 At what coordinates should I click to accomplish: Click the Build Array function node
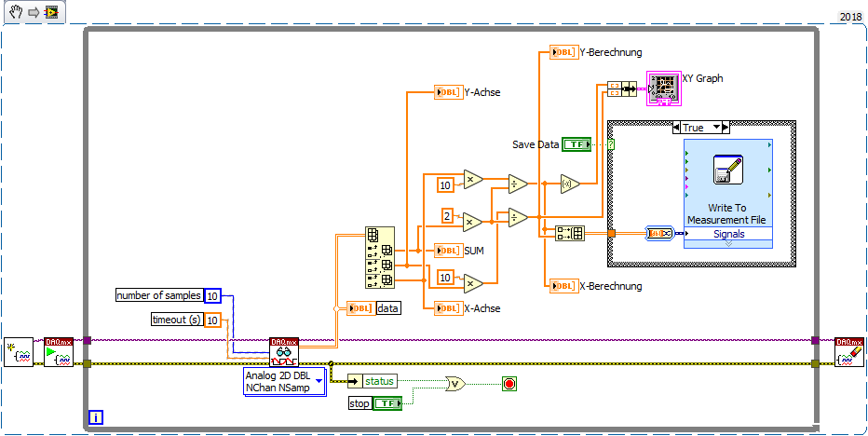click(x=570, y=234)
